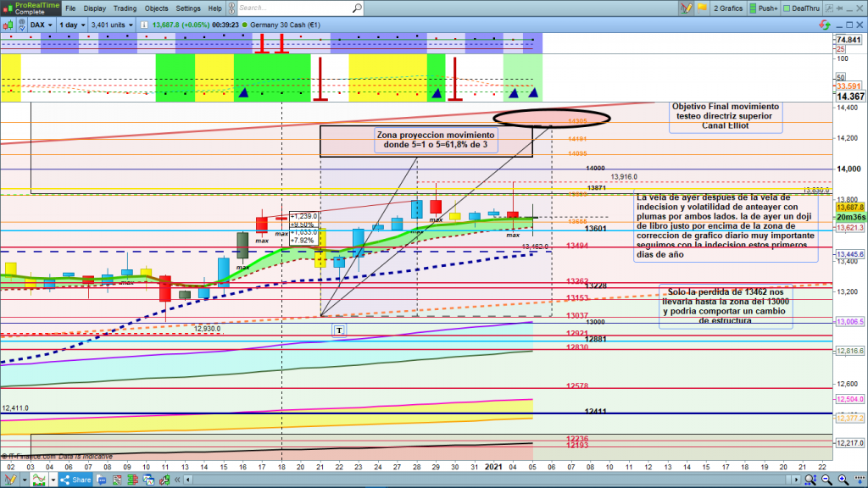Viewport: 868px width, 488px height.
Task: Open the Objects menu
Action: 157,8
